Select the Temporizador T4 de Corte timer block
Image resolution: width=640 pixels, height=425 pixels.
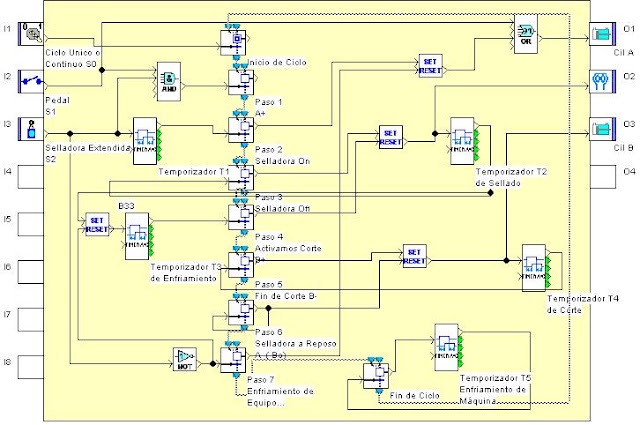click(x=534, y=268)
